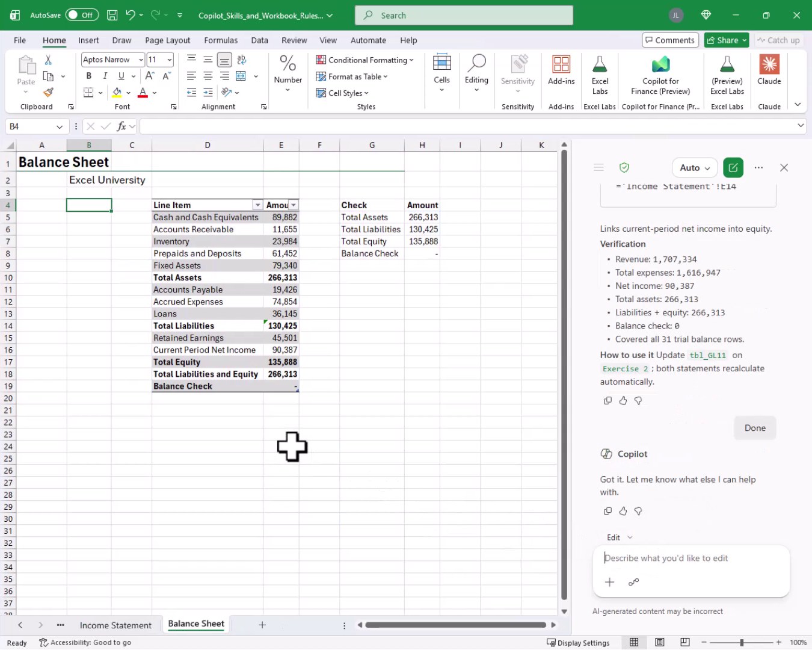The height and width of the screenshot is (650, 812).
Task: Open the Automate tab
Action: point(368,40)
